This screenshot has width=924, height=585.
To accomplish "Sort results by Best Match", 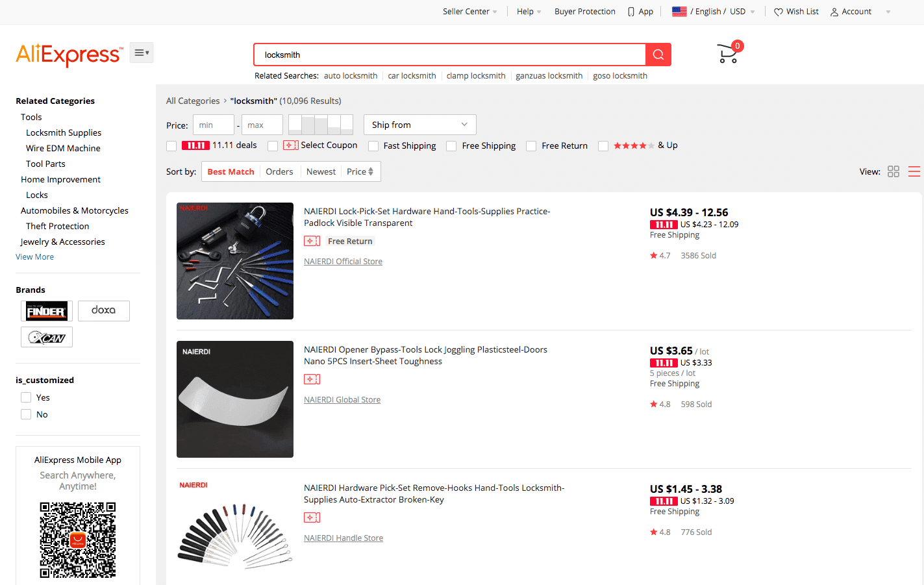I will click(x=231, y=171).
